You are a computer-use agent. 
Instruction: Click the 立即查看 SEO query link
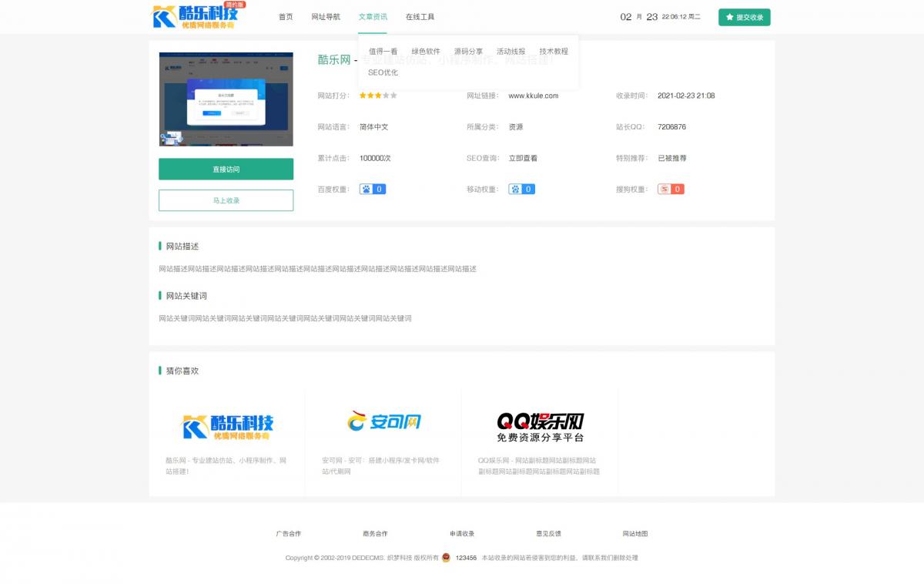click(523, 158)
